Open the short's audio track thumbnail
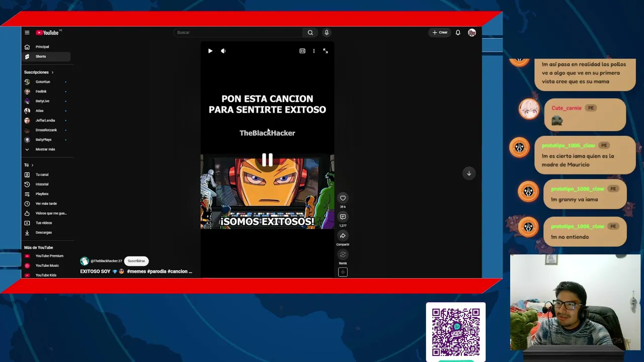 click(343, 272)
